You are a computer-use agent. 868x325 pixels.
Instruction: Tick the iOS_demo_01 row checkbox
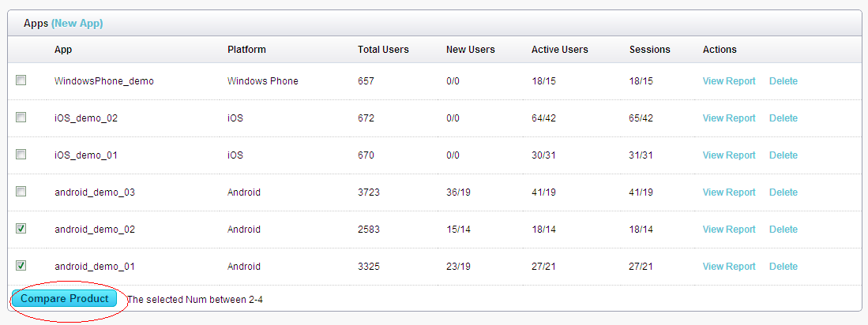tap(21, 155)
